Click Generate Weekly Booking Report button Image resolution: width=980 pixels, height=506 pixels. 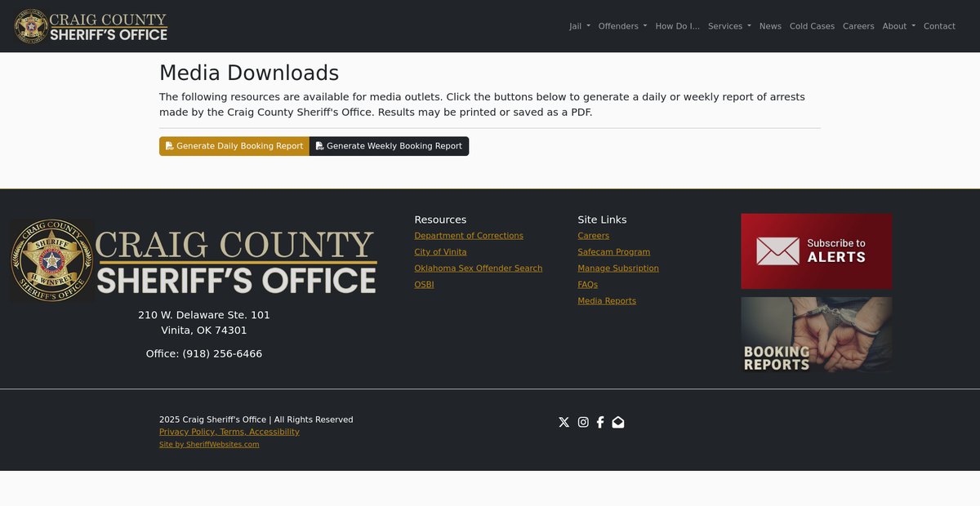pos(389,146)
